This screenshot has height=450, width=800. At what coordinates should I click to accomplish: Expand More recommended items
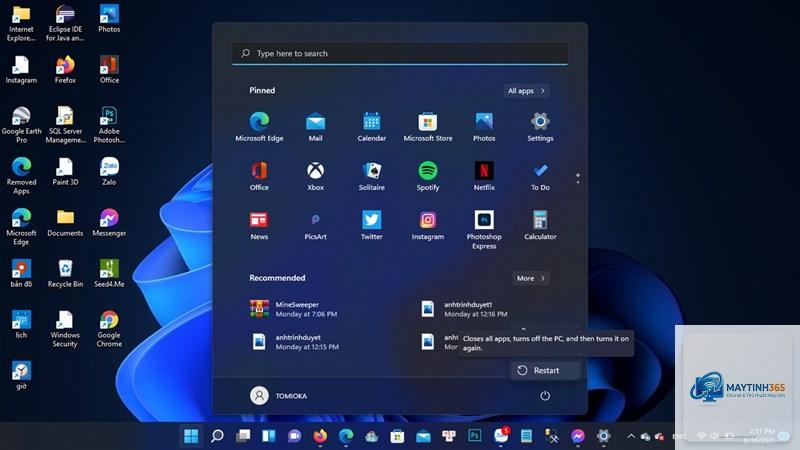click(x=531, y=278)
